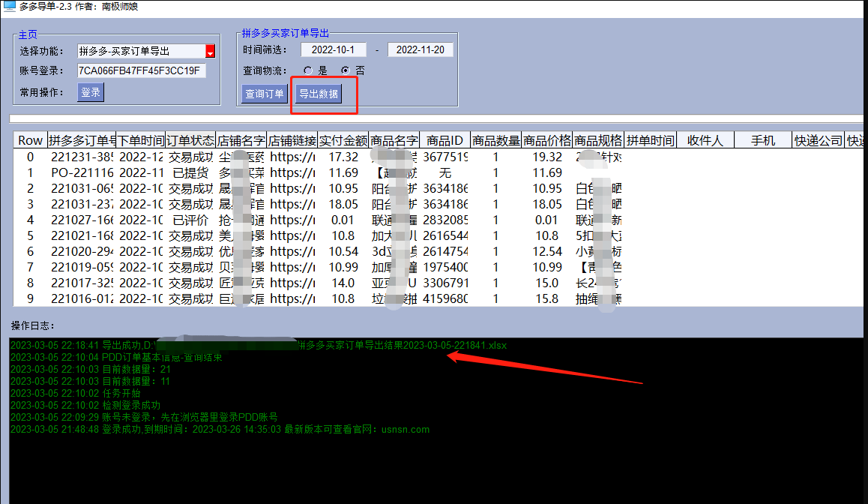The image size is (868, 504).
Task: Click the 订单状态 column header
Action: point(190,141)
